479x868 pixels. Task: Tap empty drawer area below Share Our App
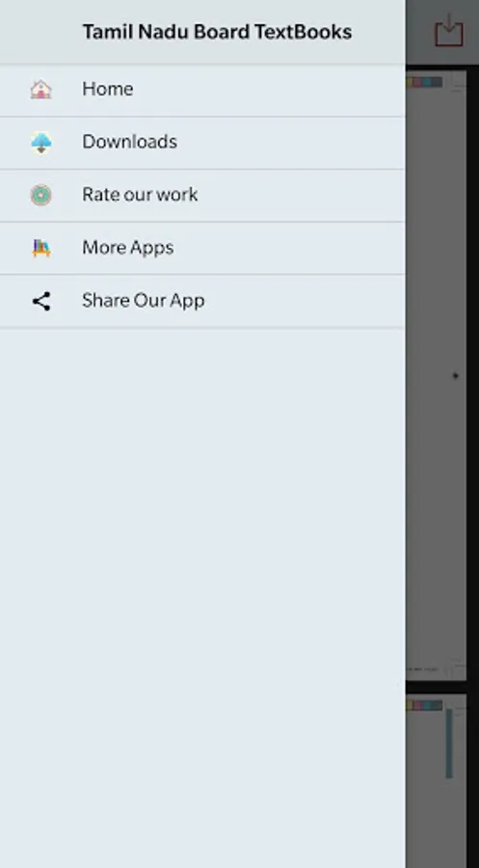pos(202,598)
